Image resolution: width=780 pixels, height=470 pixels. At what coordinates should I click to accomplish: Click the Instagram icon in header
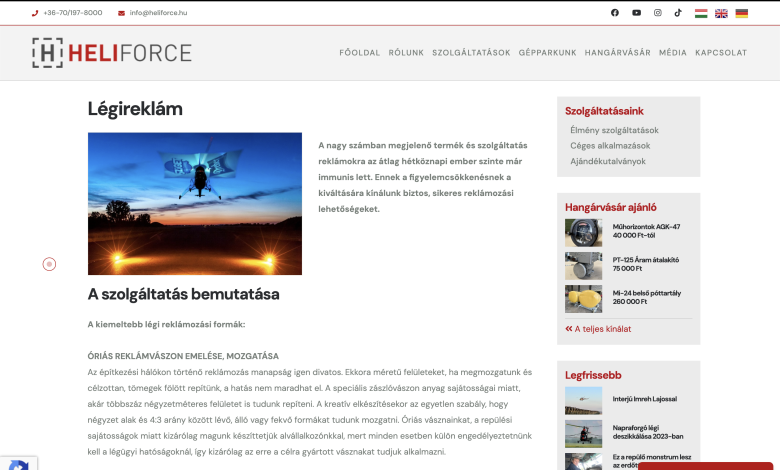(x=657, y=13)
